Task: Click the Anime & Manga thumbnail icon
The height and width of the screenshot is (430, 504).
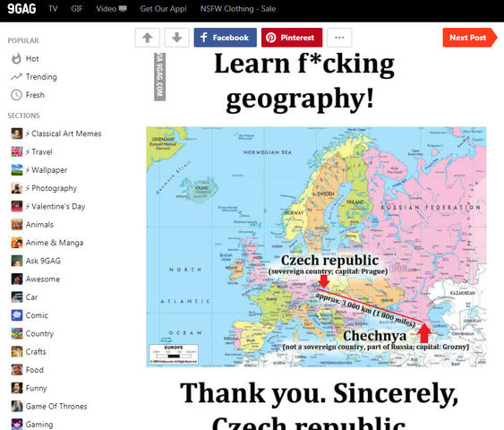Action: tap(17, 243)
